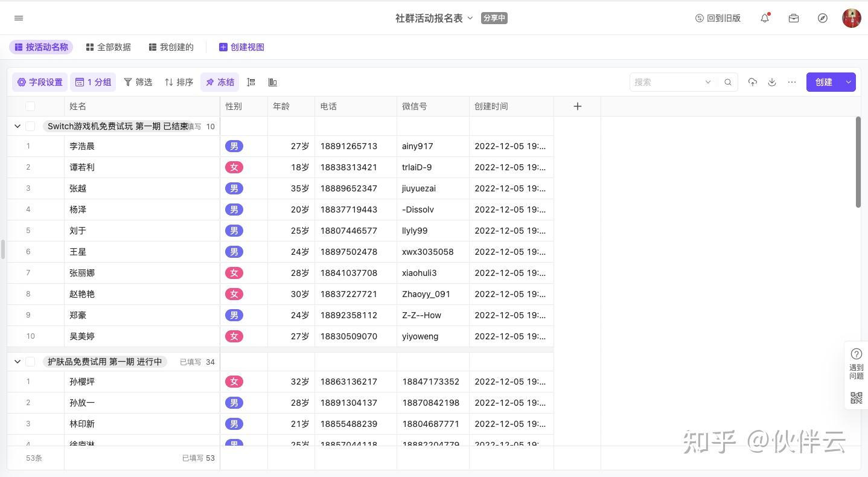868x477 pixels.
Task: Click the cloud upload icon
Action: pyautogui.click(x=752, y=82)
